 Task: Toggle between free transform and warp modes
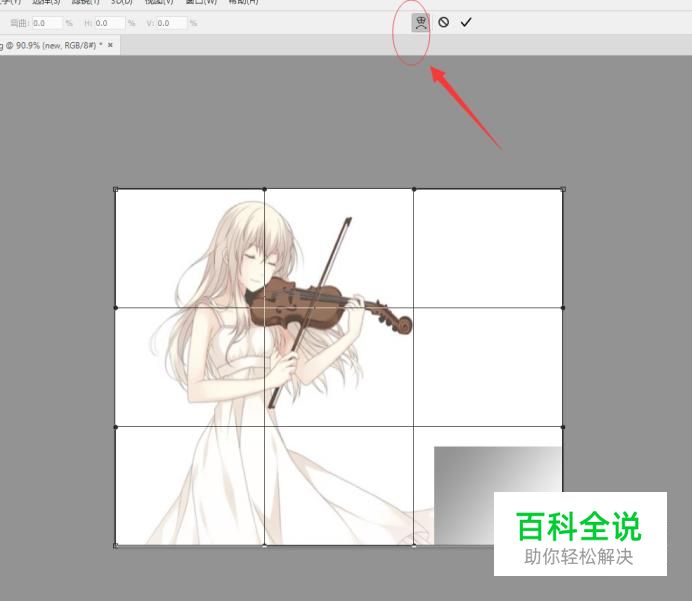pos(420,23)
